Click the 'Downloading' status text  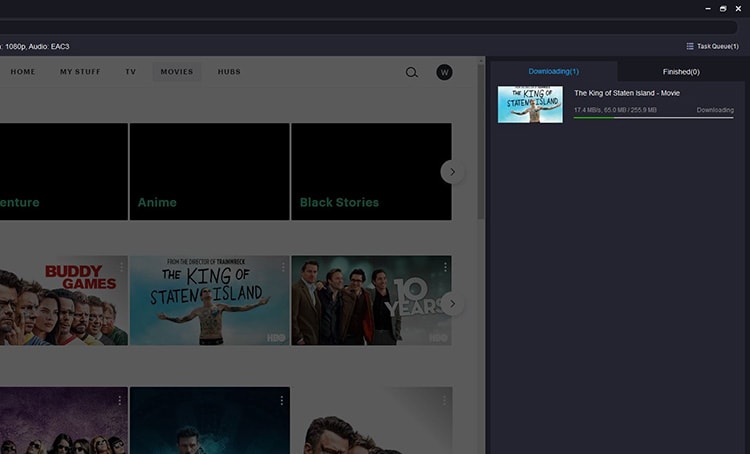(715, 110)
